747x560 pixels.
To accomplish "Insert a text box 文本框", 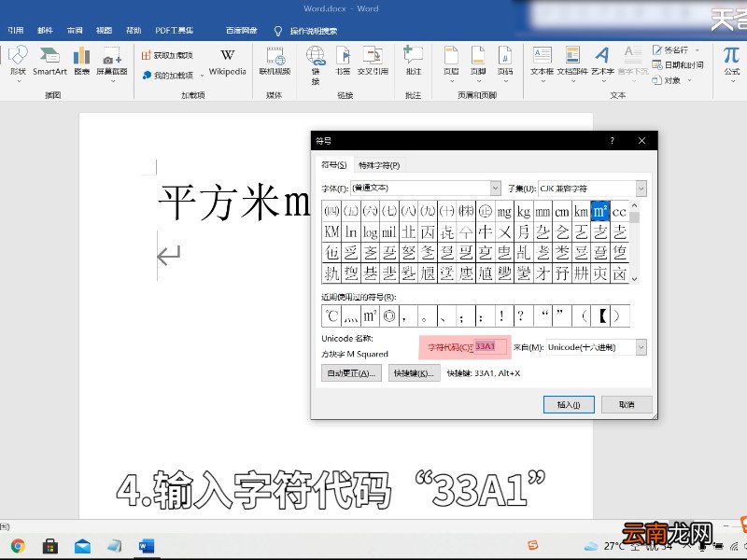I will point(542,62).
